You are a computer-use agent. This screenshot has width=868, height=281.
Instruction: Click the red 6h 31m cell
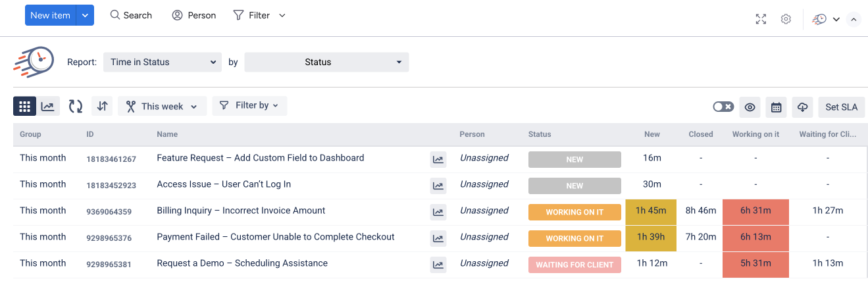tap(755, 211)
